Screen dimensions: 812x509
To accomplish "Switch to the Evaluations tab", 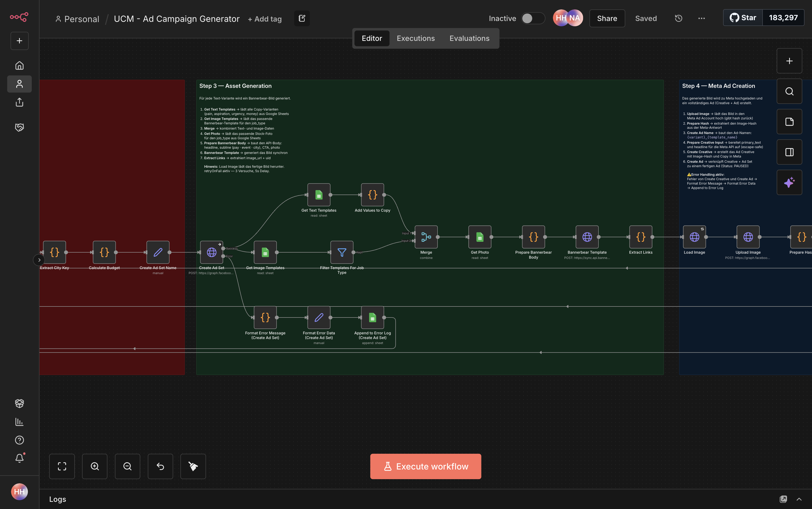I will click(469, 38).
